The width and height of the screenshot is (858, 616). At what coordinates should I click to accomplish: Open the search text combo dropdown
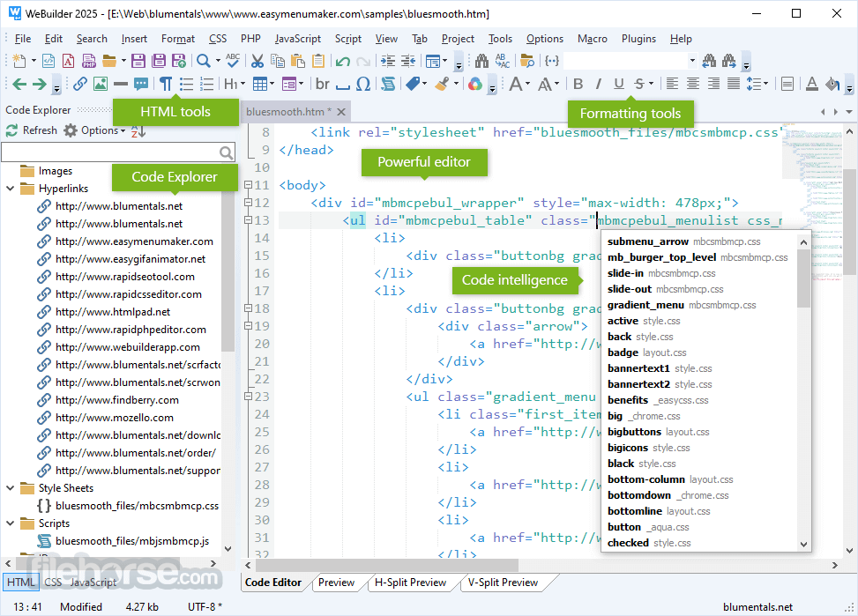[692, 61]
